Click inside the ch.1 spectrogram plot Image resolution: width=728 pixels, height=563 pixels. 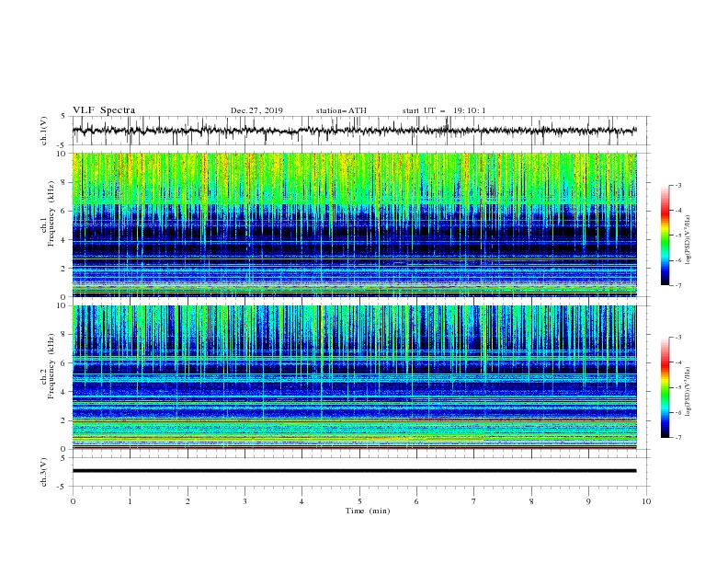tap(354, 224)
